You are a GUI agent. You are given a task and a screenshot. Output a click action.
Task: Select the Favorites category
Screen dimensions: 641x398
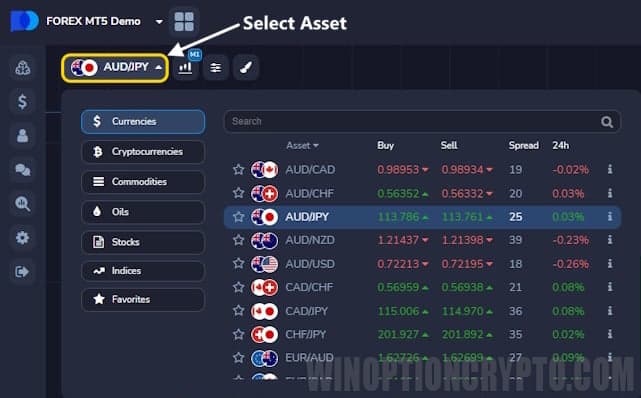[143, 300]
